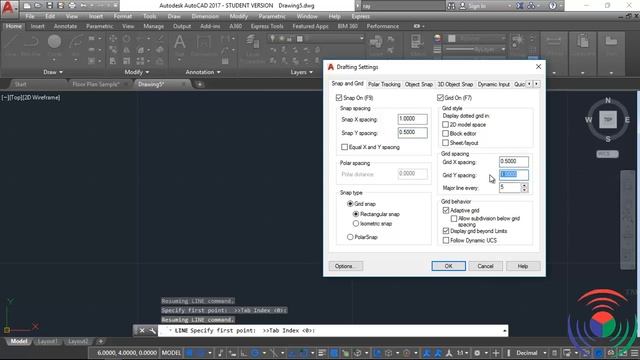Click the TOP face of the ViewCube
The height and width of the screenshot is (360, 640).
[608, 120]
